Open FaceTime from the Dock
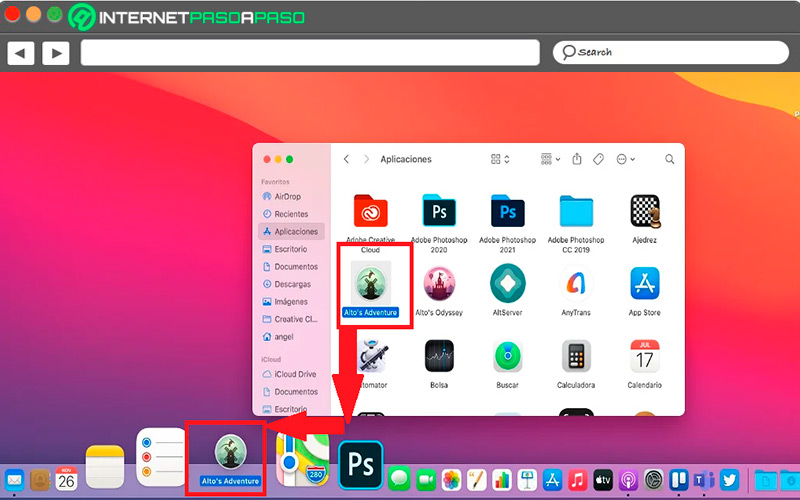The width and height of the screenshot is (800, 500). pos(426,480)
